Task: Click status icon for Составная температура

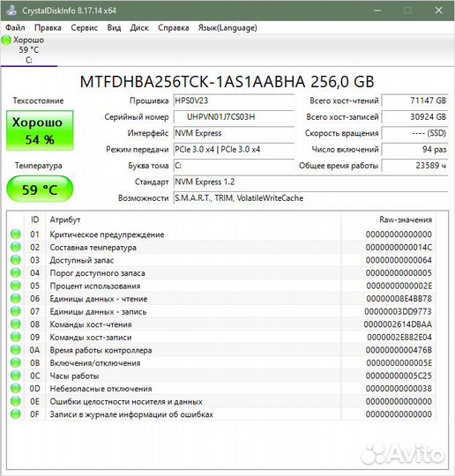Action: [16, 247]
